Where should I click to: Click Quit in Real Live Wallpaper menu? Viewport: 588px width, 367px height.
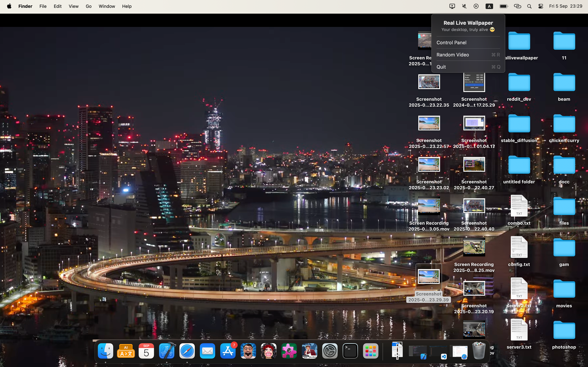point(441,67)
